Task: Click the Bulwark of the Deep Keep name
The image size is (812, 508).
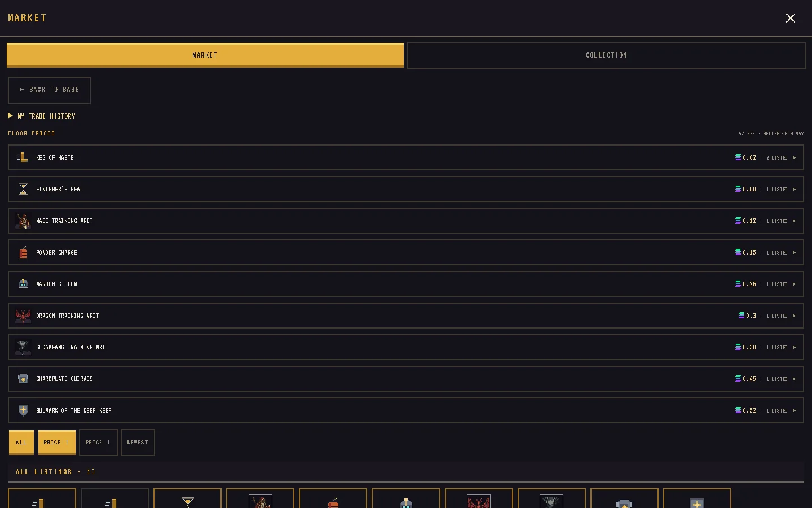Action: (x=74, y=410)
